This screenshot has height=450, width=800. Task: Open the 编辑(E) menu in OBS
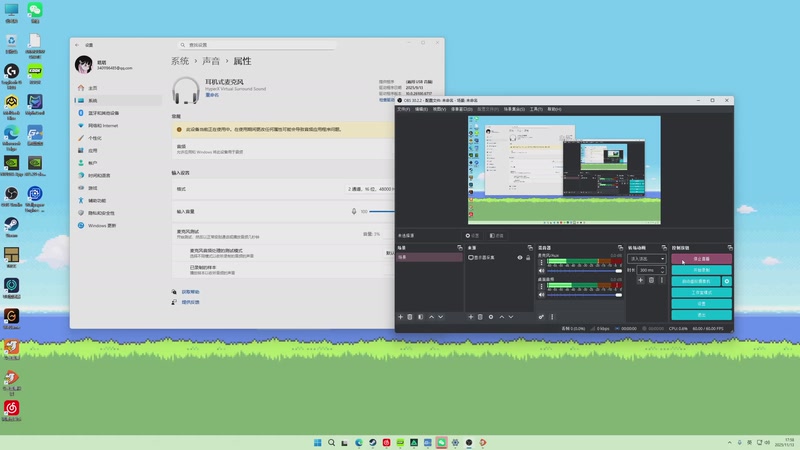tap(421, 109)
